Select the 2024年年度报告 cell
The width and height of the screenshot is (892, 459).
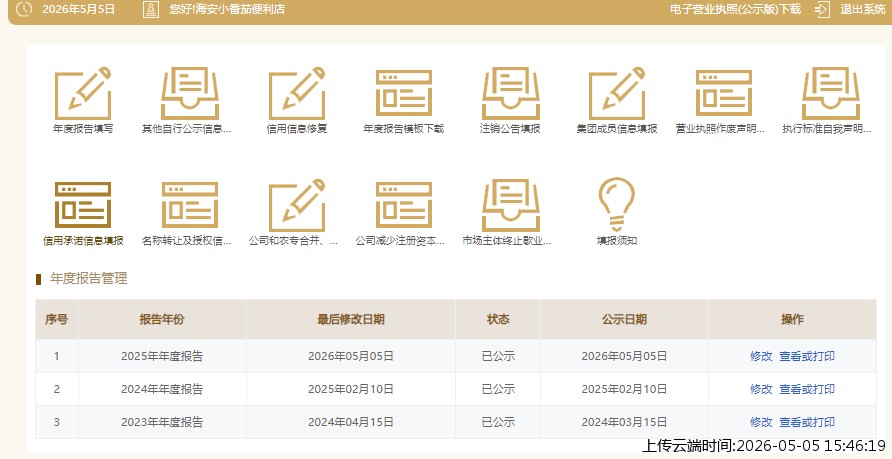162,389
